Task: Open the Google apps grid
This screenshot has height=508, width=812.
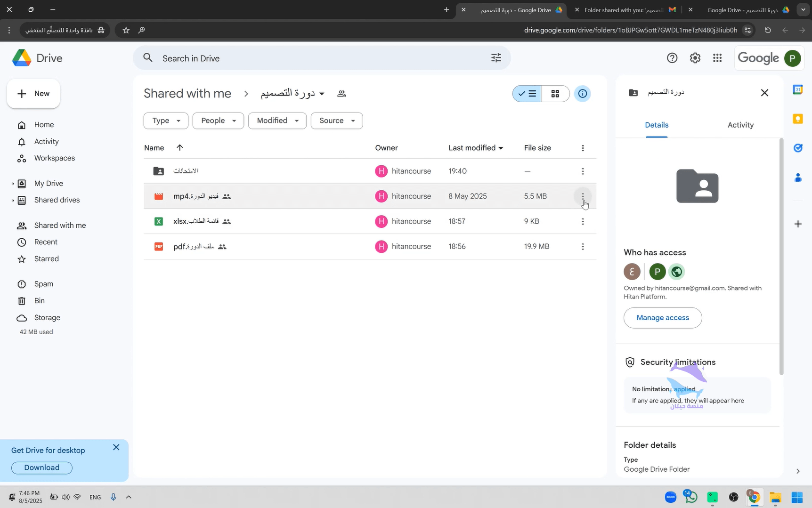Action: (717, 58)
